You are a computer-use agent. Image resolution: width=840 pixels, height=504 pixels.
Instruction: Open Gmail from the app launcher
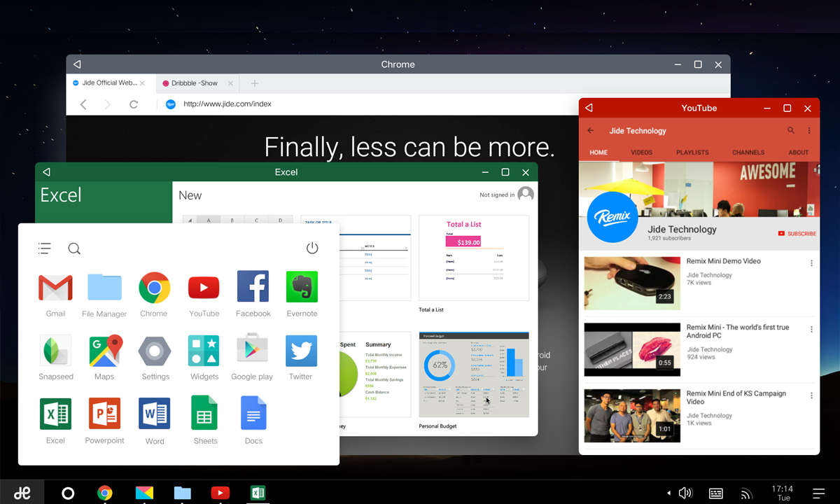55,288
